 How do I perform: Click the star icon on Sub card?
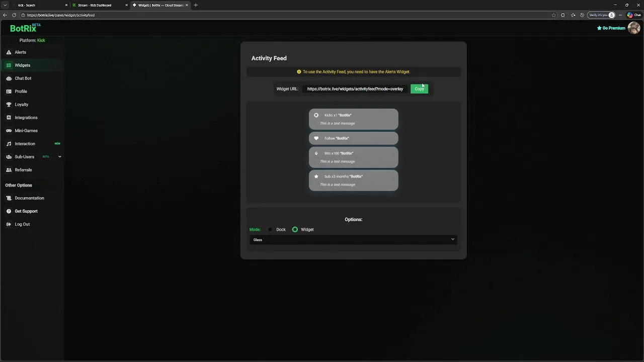point(316,176)
